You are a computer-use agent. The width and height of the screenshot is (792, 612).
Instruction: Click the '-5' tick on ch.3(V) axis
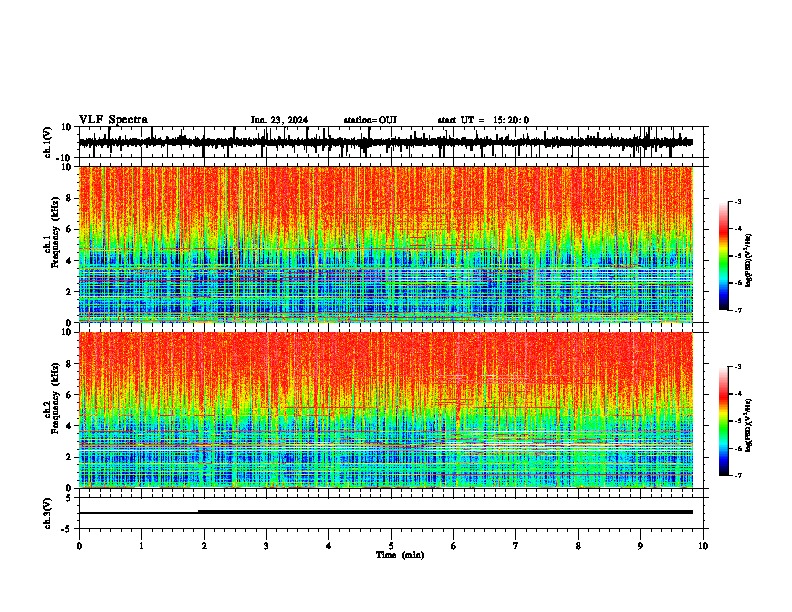tap(67, 529)
